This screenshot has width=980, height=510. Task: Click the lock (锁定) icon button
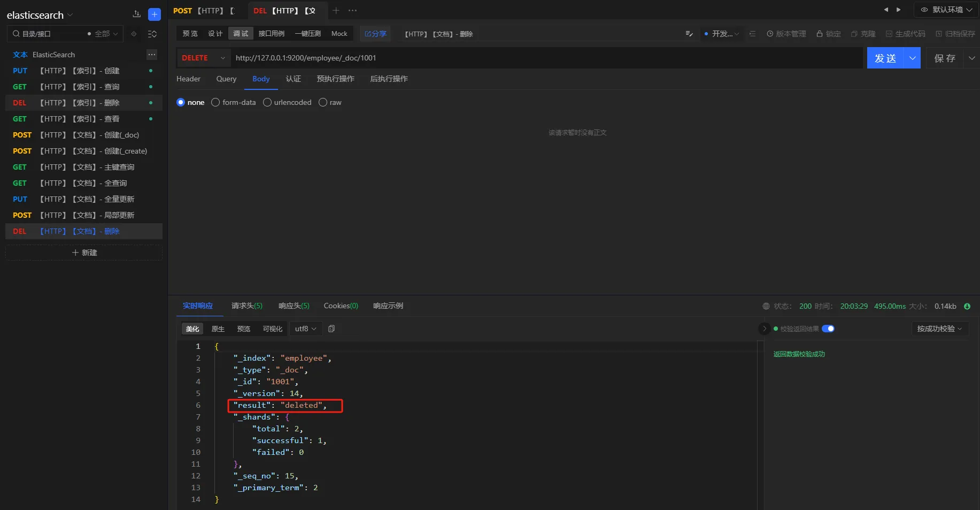coord(828,34)
